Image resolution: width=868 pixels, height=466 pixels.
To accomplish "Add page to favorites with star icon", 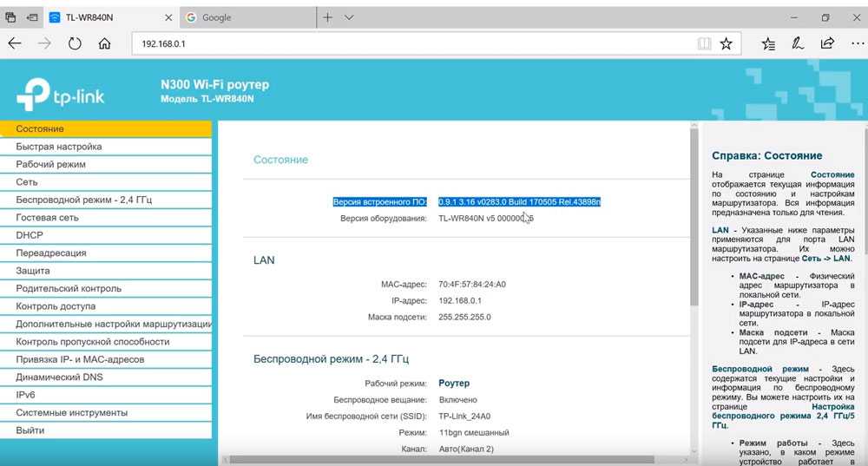I will pyautogui.click(x=726, y=43).
